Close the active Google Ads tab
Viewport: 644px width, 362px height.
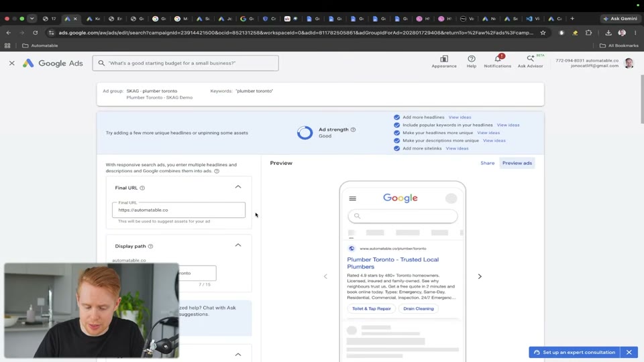(75, 19)
